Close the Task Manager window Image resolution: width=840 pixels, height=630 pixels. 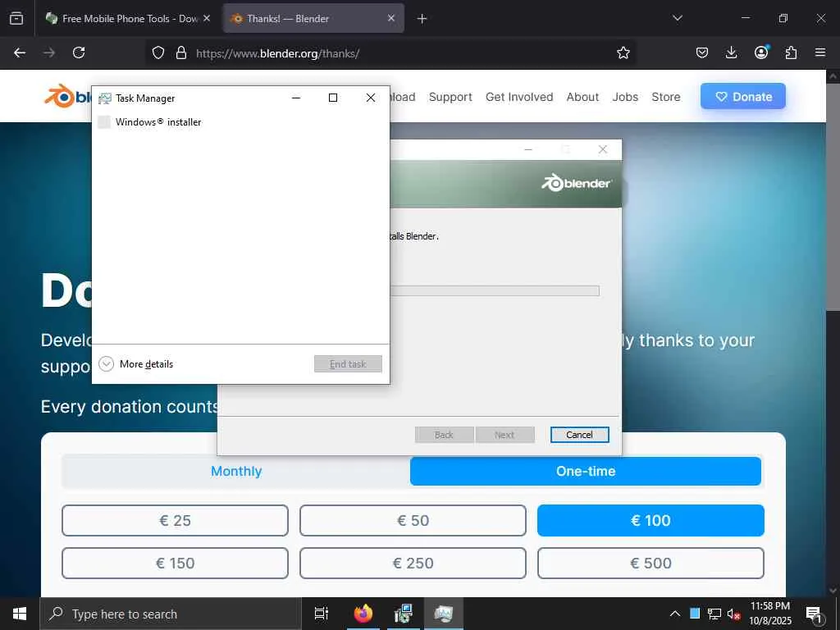click(x=370, y=98)
